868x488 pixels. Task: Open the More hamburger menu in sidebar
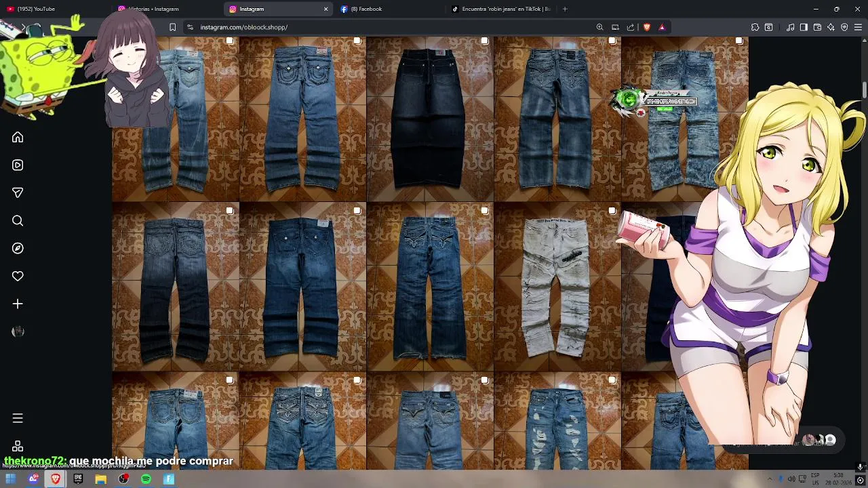pyautogui.click(x=18, y=418)
